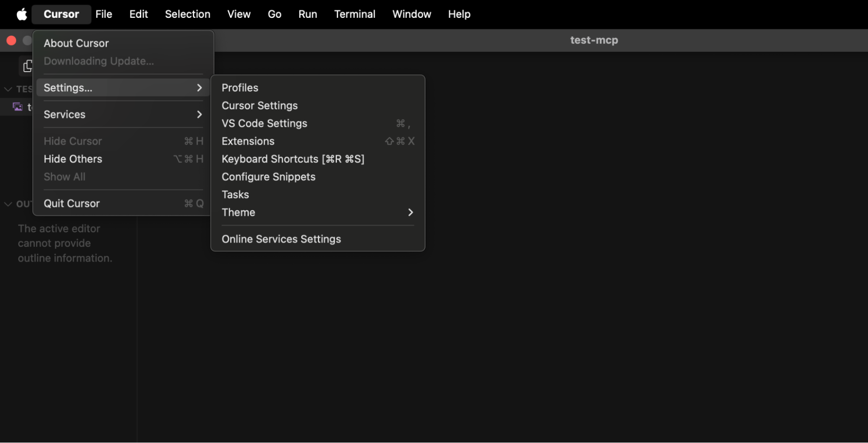This screenshot has width=868, height=443.
Task: Expand the Settings... submenu arrow
Action: coord(199,88)
